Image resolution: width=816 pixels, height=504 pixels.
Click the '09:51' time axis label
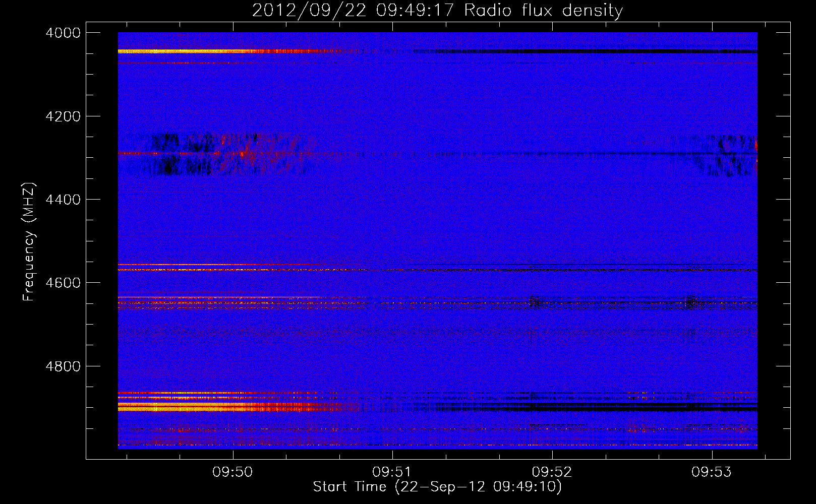(392, 472)
